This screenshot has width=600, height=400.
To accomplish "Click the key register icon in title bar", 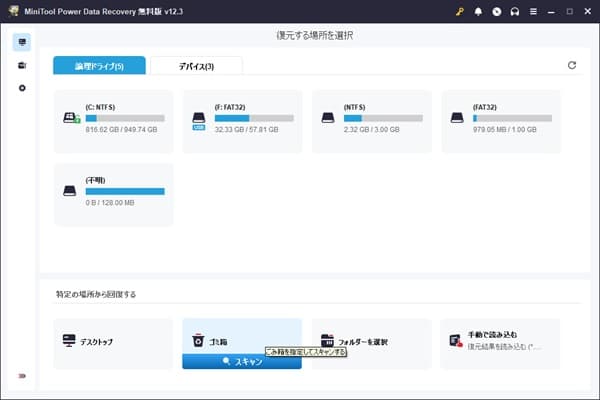I will tap(460, 11).
